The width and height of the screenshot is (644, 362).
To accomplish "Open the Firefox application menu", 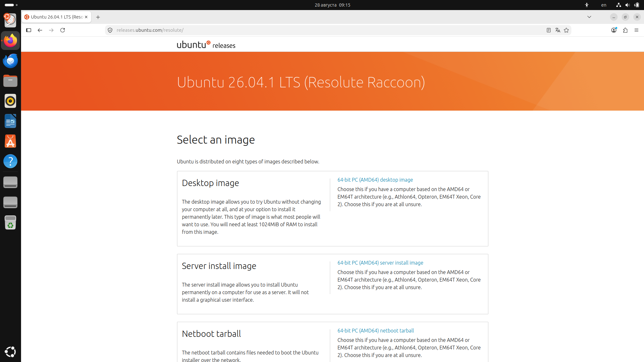I will tap(636, 30).
